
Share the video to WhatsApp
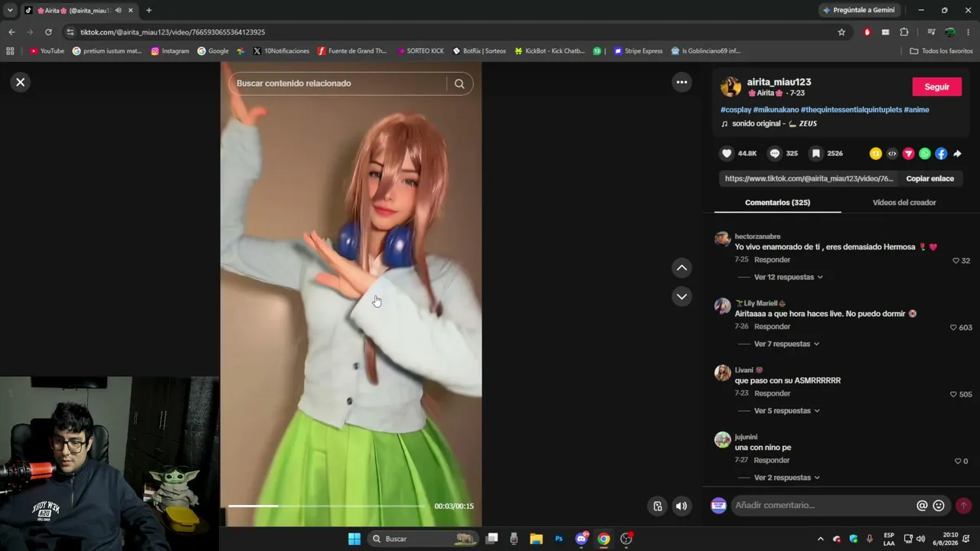[x=925, y=154]
